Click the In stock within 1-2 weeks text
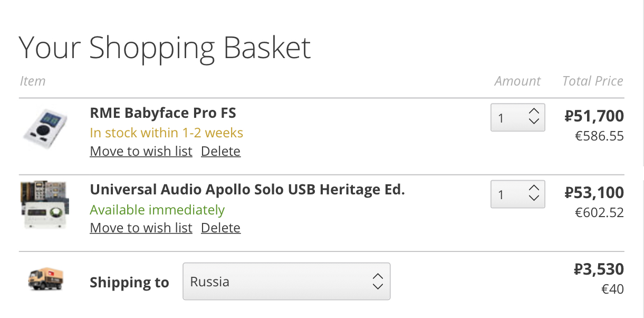 click(x=167, y=132)
